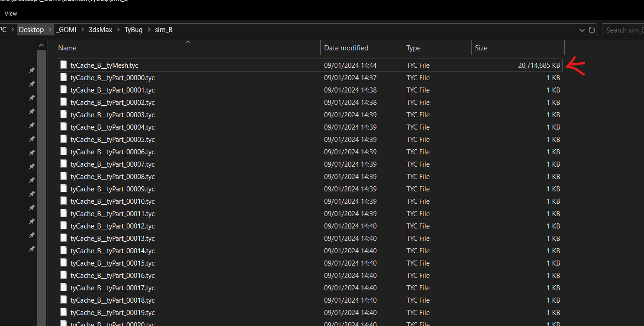The width and height of the screenshot is (644, 326).
Task: Click the file icon of tyCache_B__tyMesh.tyc
Action: (64, 65)
